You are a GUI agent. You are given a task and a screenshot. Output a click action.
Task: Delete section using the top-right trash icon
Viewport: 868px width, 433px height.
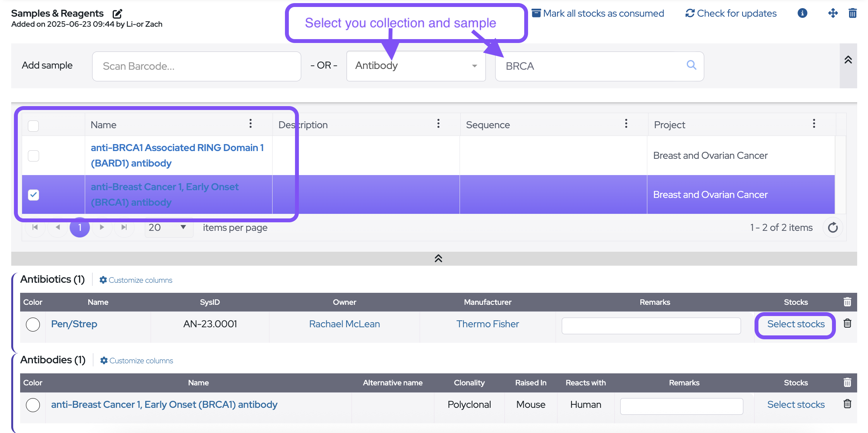point(852,14)
